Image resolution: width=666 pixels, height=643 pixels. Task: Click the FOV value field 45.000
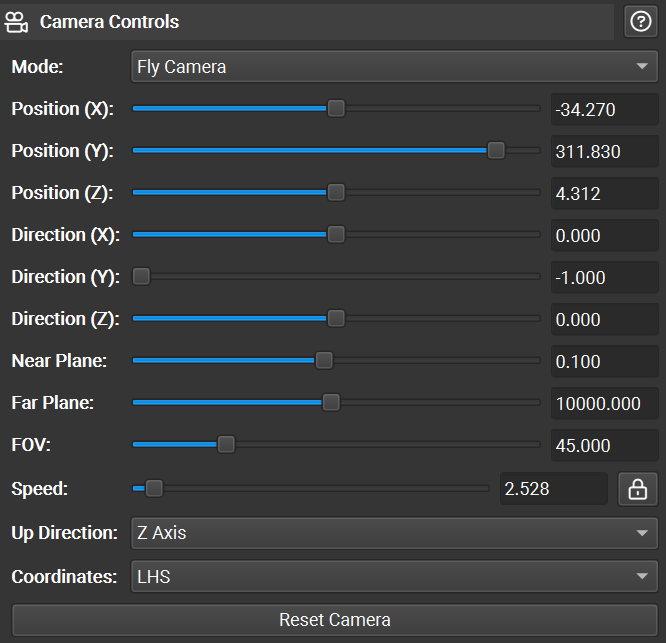[x=604, y=446]
